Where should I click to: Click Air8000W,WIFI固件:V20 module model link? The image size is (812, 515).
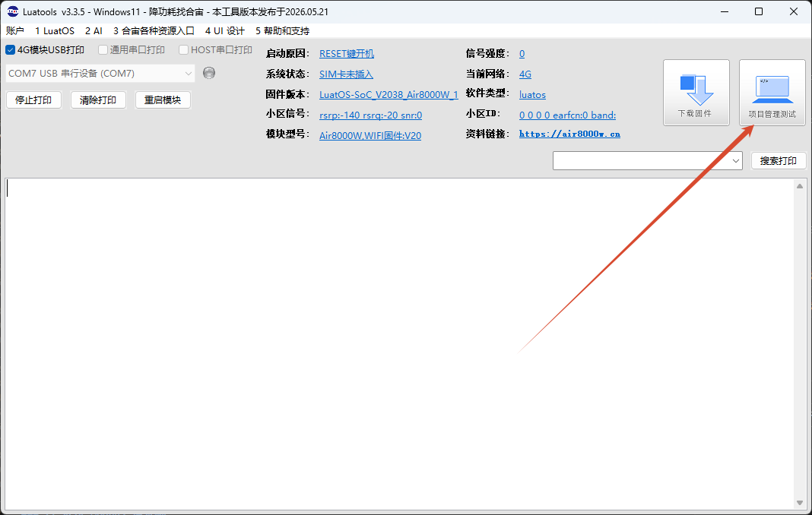(370, 136)
